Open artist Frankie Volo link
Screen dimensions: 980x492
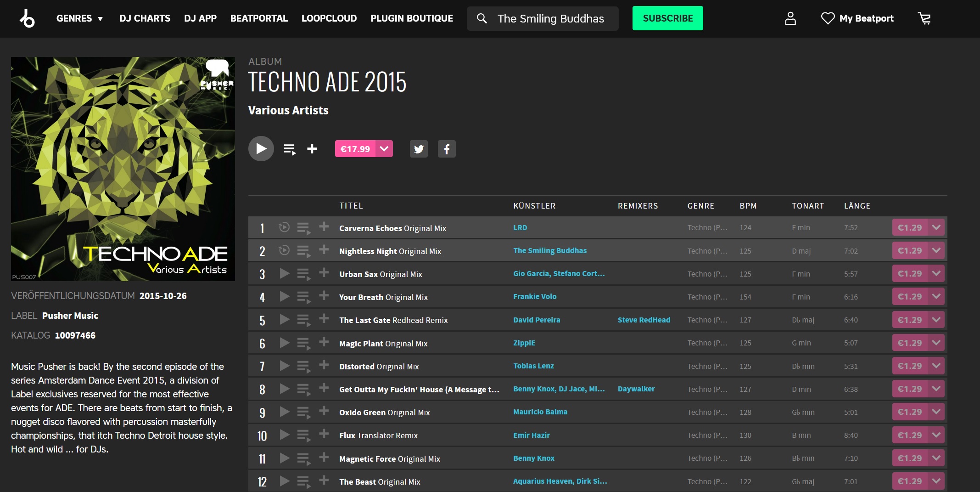click(535, 296)
